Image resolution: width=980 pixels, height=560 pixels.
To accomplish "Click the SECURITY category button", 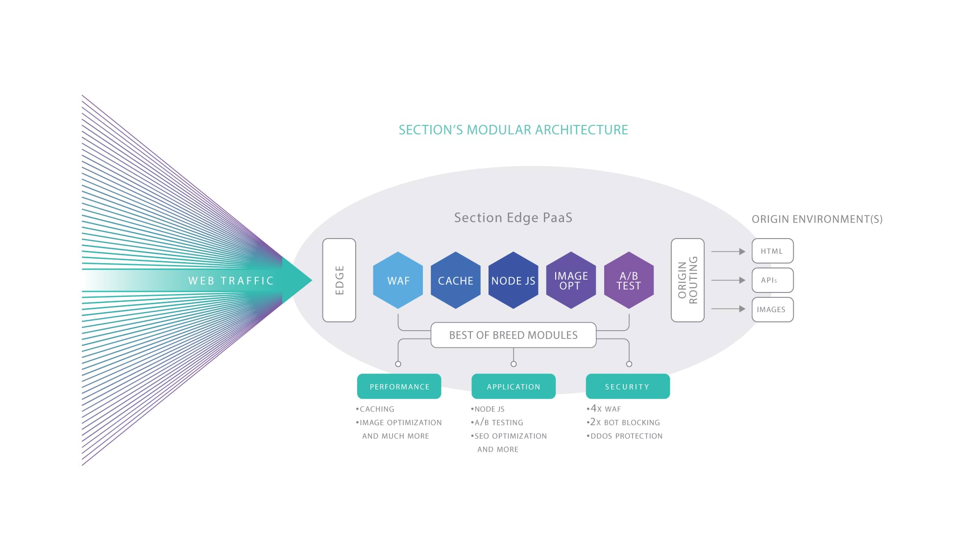I will pyautogui.click(x=626, y=387).
